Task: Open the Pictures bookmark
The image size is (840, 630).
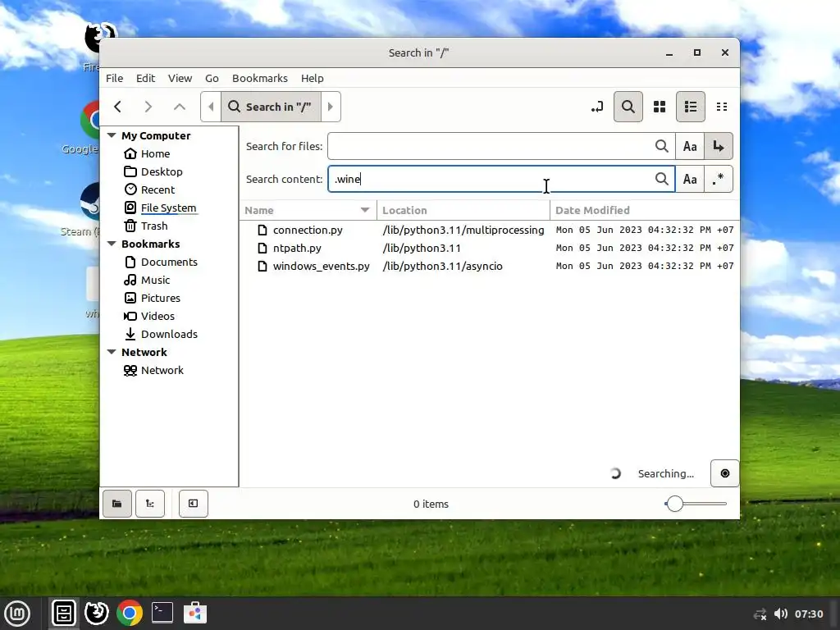Action: [x=160, y=298]
